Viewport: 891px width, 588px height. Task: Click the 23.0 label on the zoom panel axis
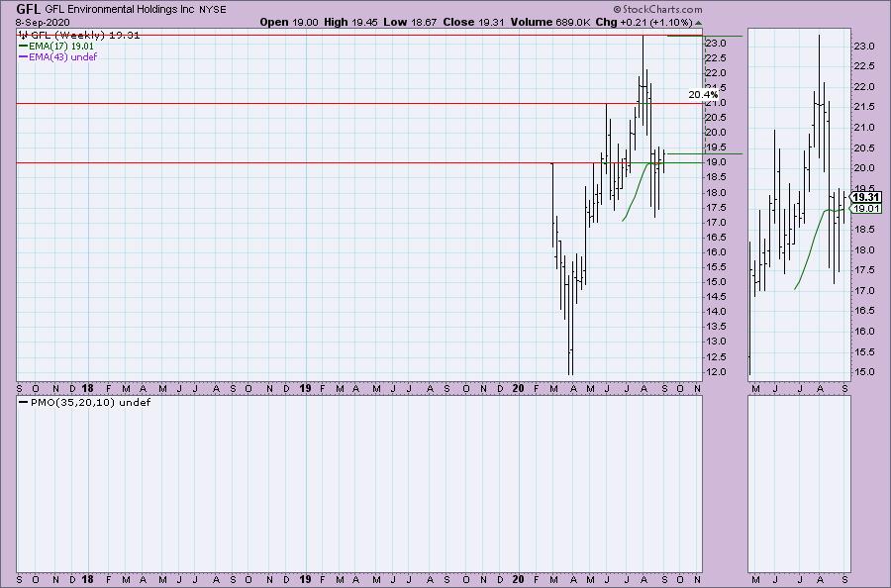click(x=863, y=46)
